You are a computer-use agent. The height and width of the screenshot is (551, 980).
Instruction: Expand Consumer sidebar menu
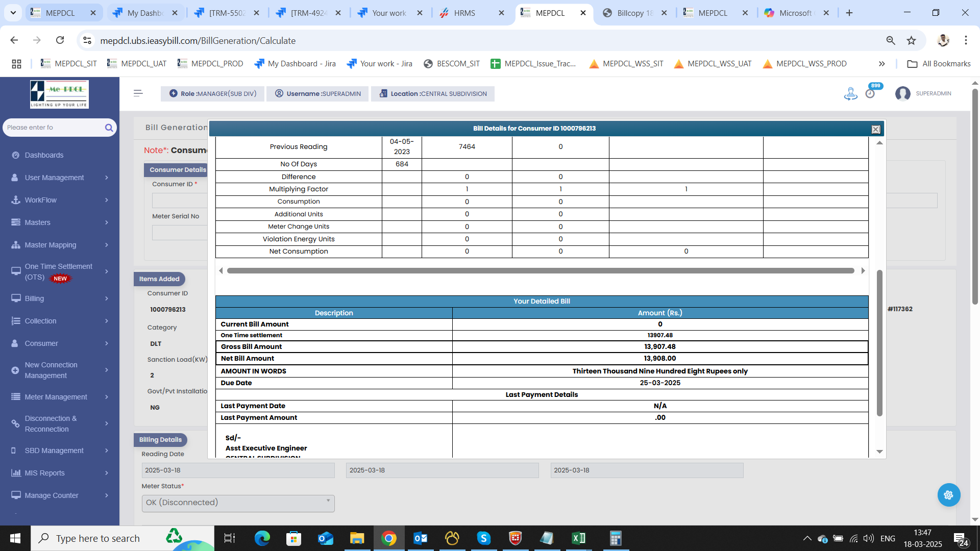[x=60, y=343]
